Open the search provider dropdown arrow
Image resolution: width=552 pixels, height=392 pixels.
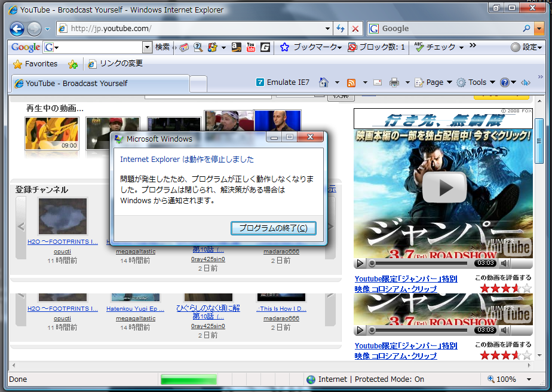(x=539, y=29)
